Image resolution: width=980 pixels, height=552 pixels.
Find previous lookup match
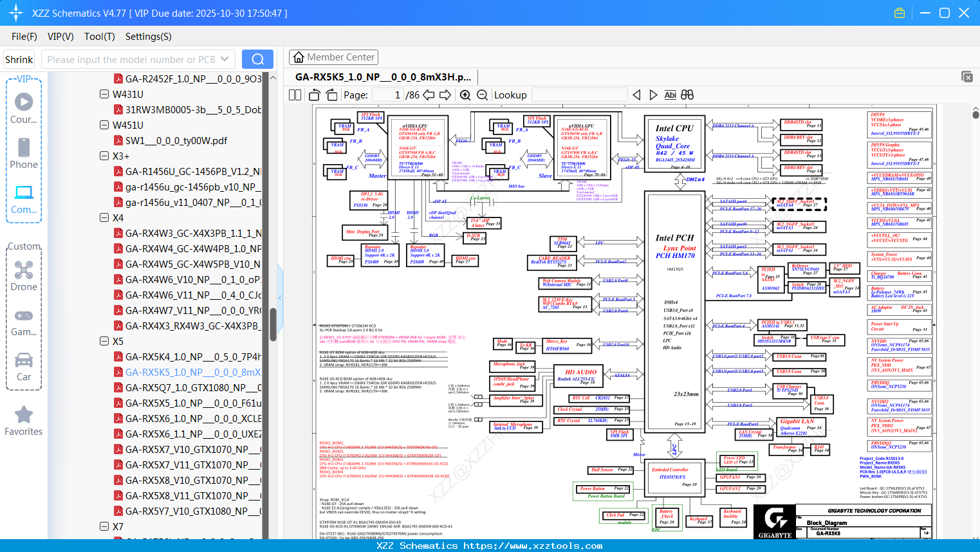click(x=636, y=95)
